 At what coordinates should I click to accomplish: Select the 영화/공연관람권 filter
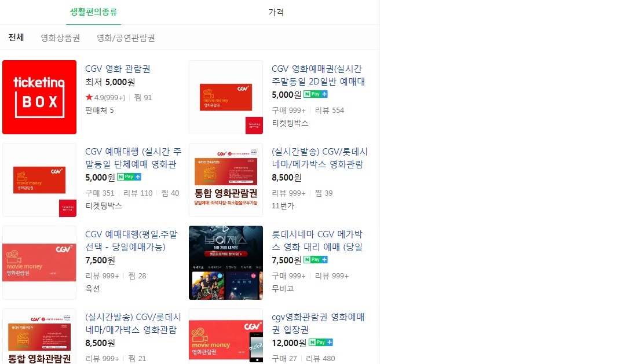(x=126, y=38)
